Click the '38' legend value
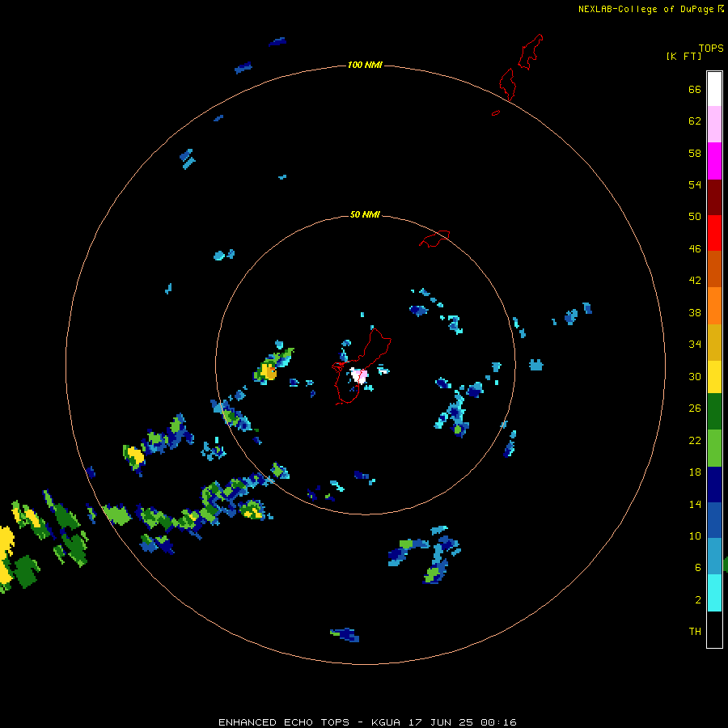 pyautogui.click(x=695, y=312)
